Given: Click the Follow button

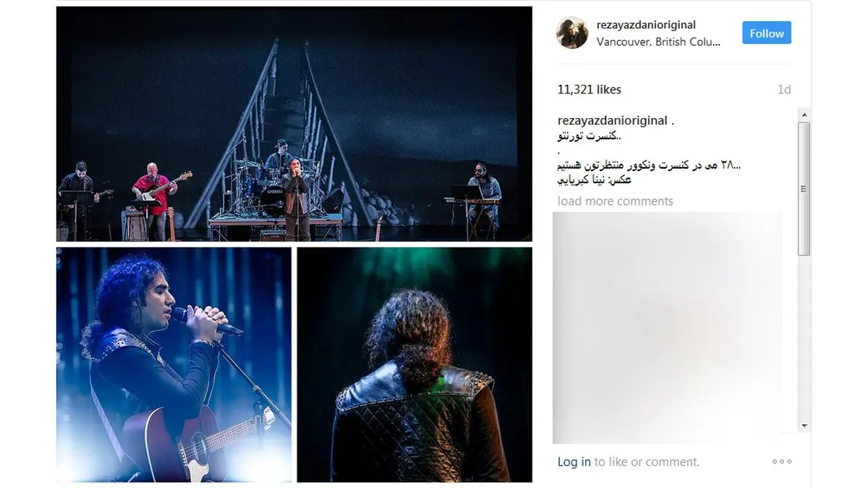Looking at the screenshot, I should point(767,33).
